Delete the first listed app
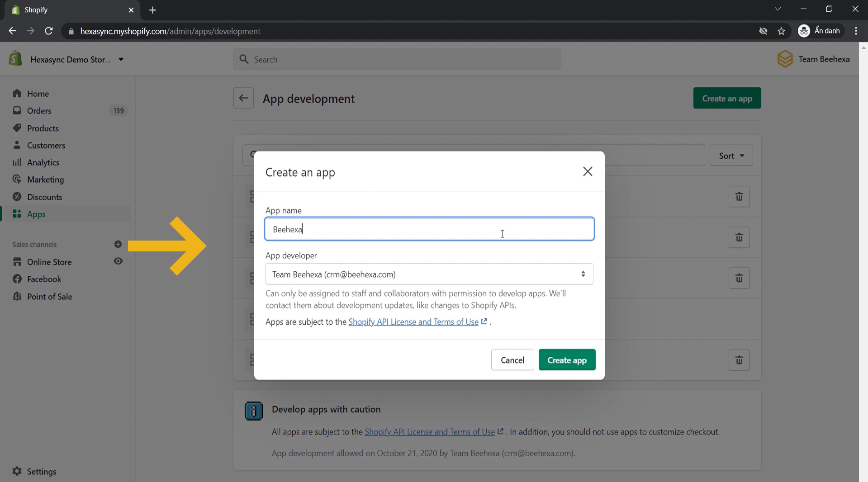868x482 pixels. pyautogui.click(x=739, y=197)
